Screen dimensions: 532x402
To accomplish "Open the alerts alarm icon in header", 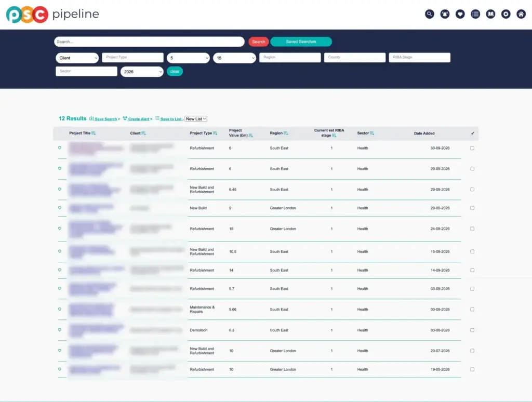I will tap(445, 14).
